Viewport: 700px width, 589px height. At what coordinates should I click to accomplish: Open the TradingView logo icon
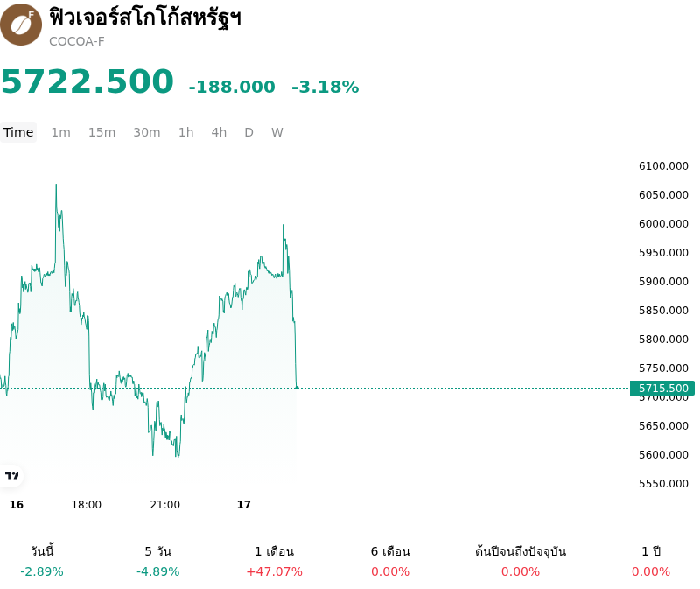coord(12,475)
